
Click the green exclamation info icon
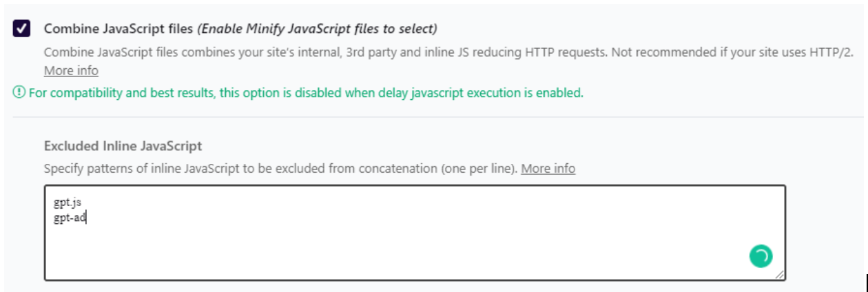(19, 93)
